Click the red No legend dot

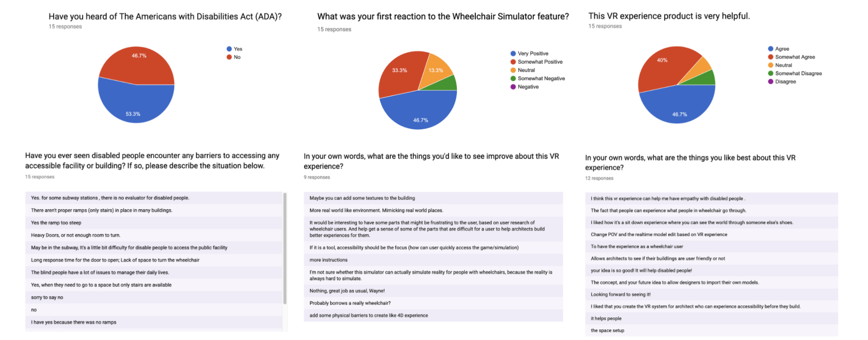click(x=229, y=57)
